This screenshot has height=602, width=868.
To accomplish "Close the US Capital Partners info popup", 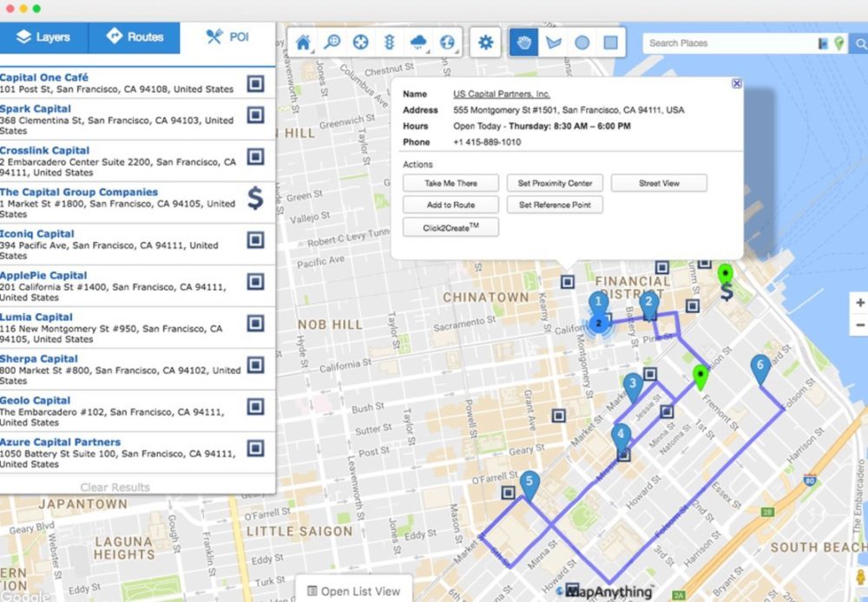I will (737, 84).
